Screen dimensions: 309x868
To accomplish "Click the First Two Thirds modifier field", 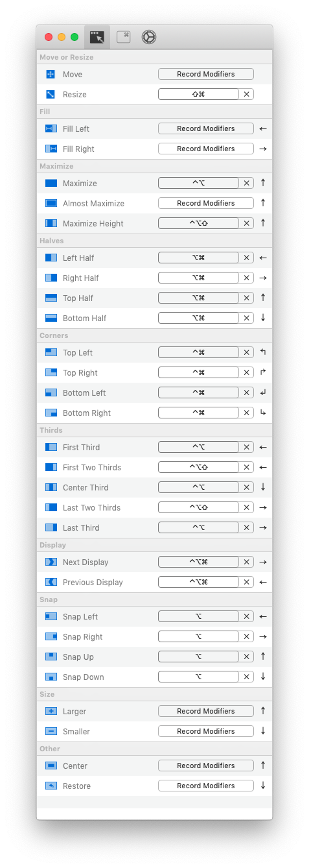I will [x=199, y=467].
